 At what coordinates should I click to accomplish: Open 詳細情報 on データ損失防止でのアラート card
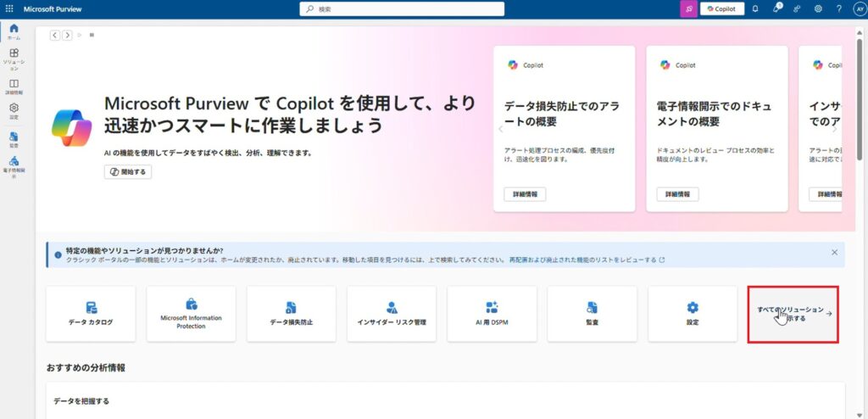(525, 194)
